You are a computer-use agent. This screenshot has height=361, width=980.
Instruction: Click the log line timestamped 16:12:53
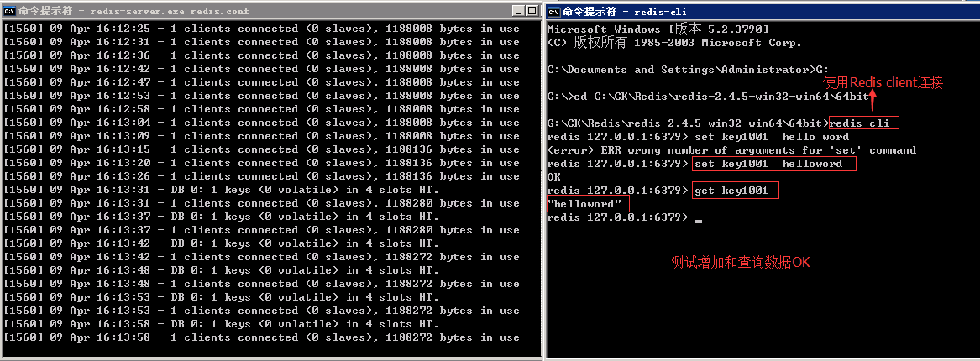[x=261, y=97]
